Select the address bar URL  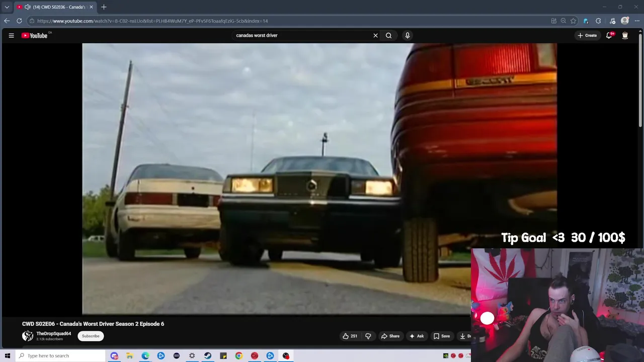tap(152, 21)
